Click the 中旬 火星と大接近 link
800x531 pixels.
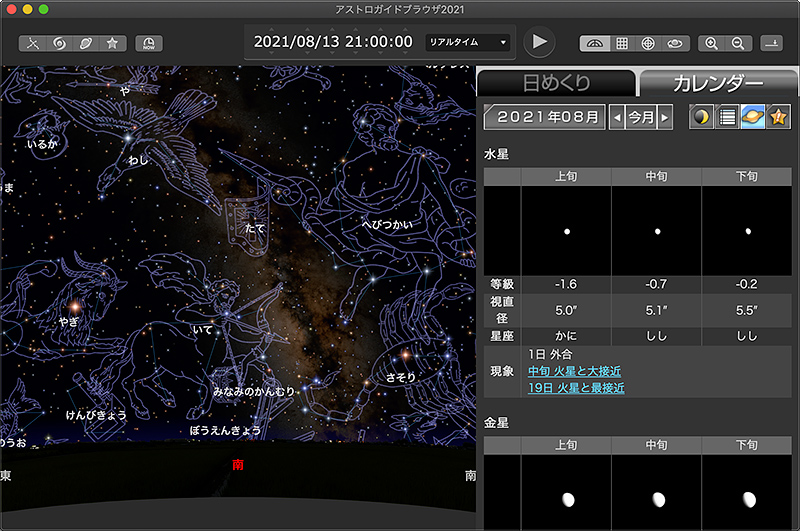[576, 371]
